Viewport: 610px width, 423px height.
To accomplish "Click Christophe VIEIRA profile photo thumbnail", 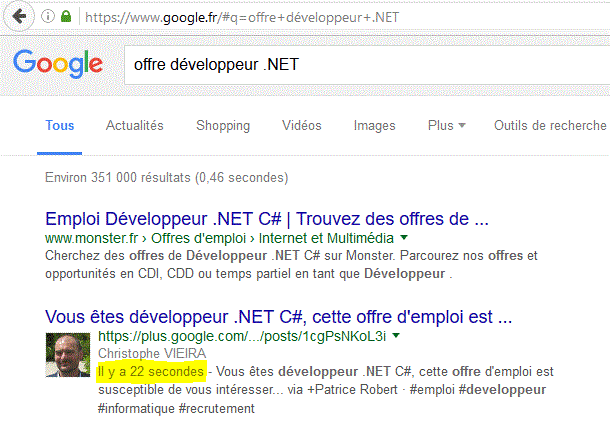I will pos(68,355).
